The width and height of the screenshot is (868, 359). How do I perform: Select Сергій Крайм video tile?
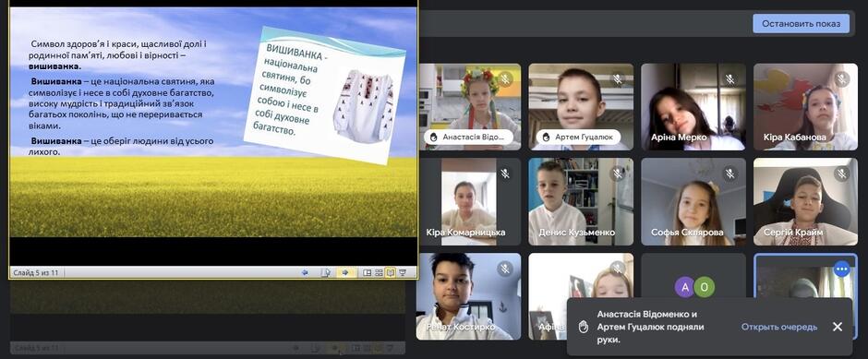pyautogui.click(x=805, y=202)
